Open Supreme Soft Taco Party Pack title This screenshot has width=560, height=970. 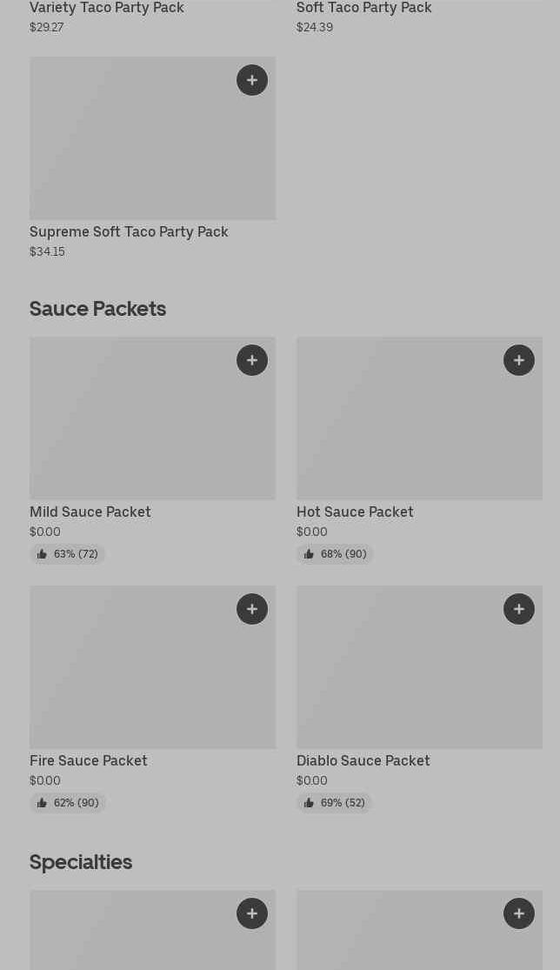point(129,232)
